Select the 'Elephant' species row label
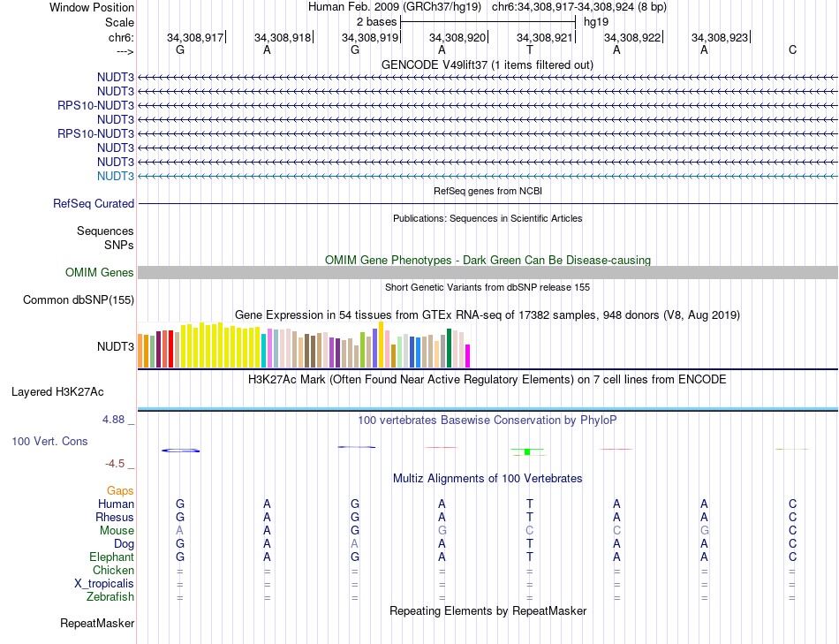 click(x=111, y=557)
